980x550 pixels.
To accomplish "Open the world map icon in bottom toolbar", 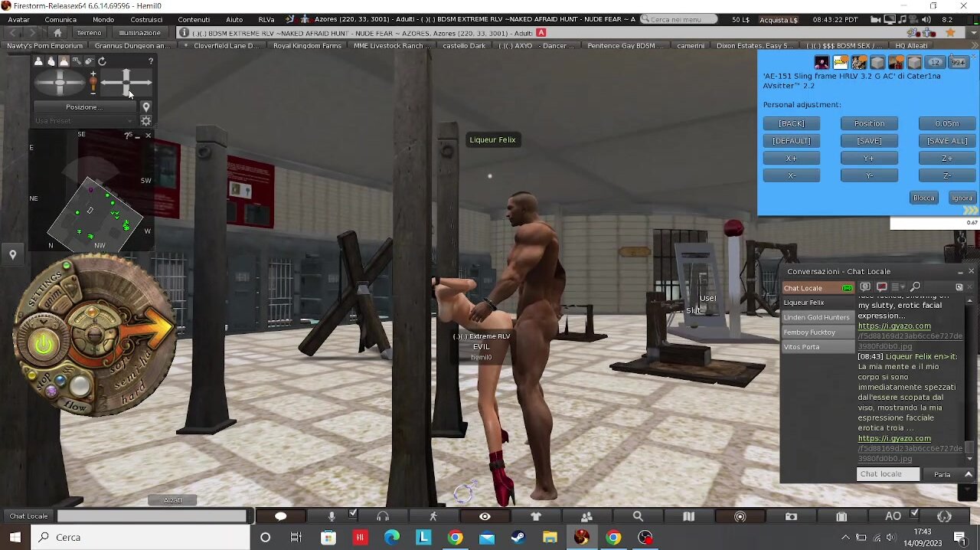I will (x=688, y=516).
